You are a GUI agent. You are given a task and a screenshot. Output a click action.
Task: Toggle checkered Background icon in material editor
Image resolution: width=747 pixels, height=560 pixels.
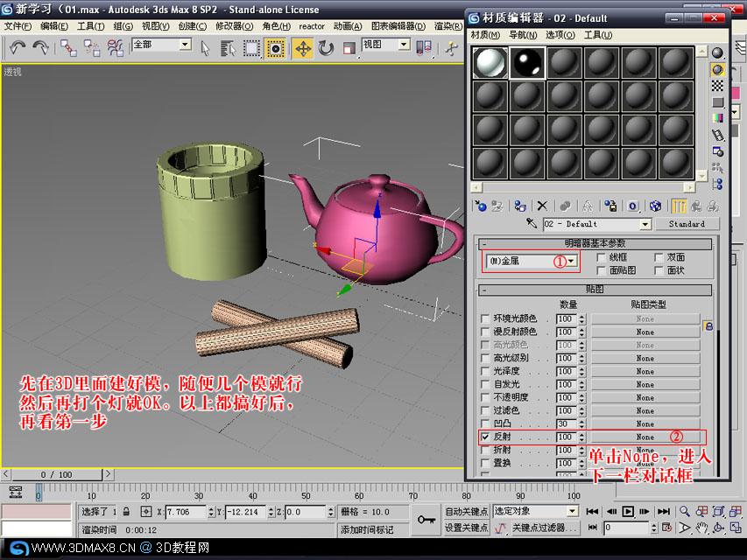tap(717, 86)
